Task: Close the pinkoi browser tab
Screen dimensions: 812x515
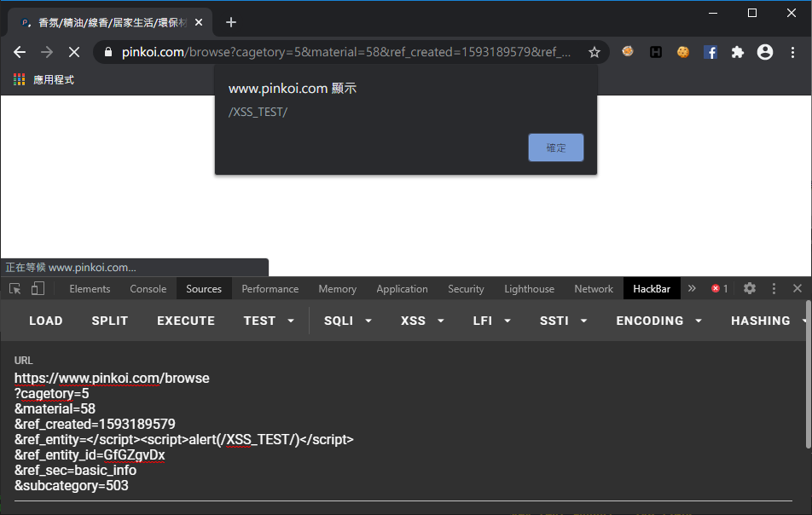Action: 199,22
